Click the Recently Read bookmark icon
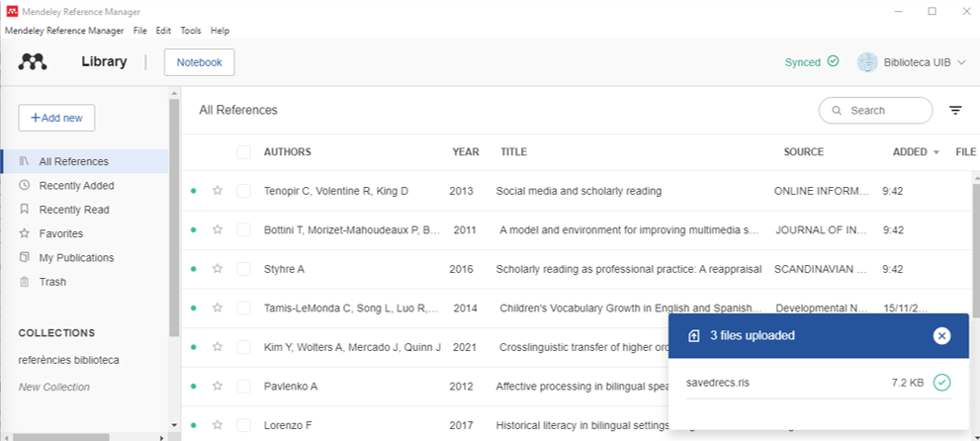The width and height of the screenshot is (980, 441). [x=25, y=210]
